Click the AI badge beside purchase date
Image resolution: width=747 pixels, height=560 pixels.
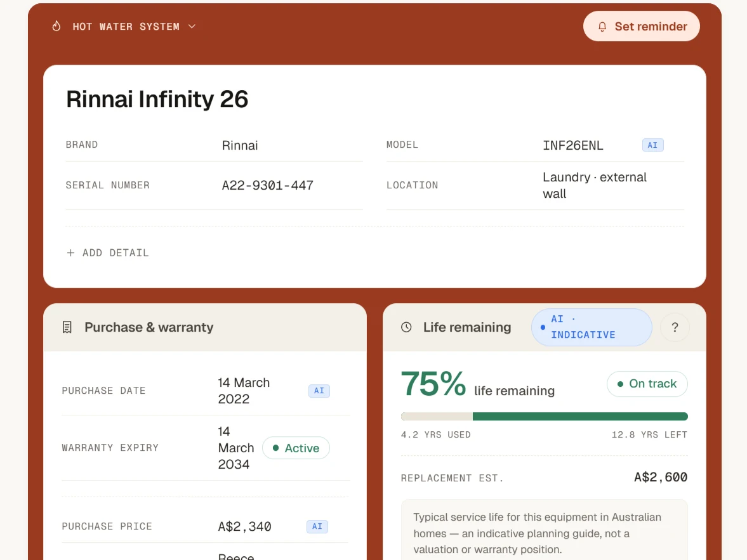click(x=319, y=391)
